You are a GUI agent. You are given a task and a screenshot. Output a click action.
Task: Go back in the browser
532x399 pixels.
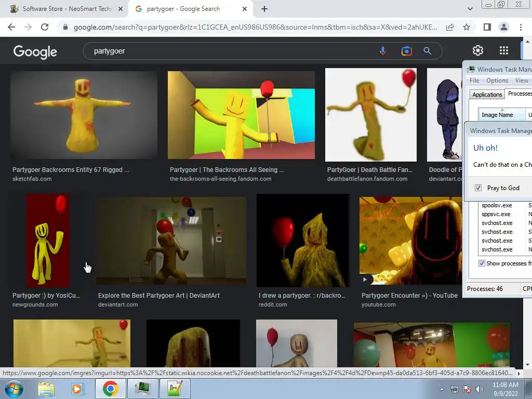(x=11, y=27)
